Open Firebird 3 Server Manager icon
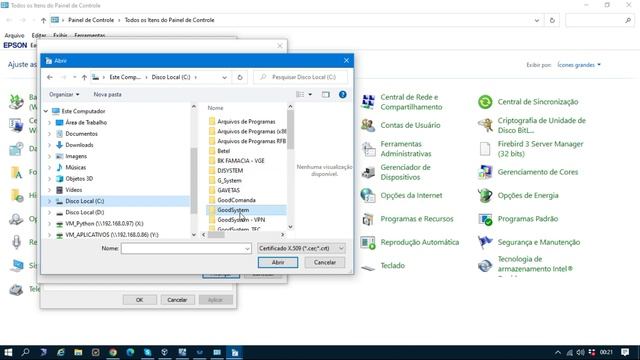This screenshot has height=360, width=640. (485, 149)
